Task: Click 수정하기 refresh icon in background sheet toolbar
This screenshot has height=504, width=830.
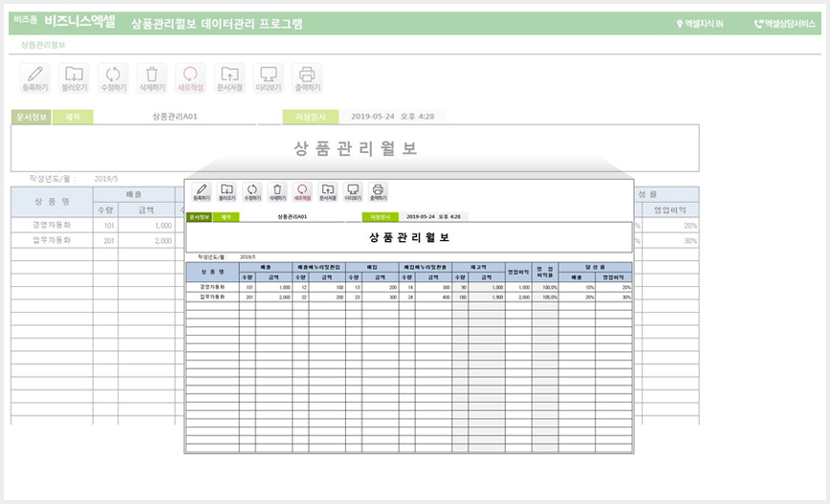Action: [x=113, y=78]
